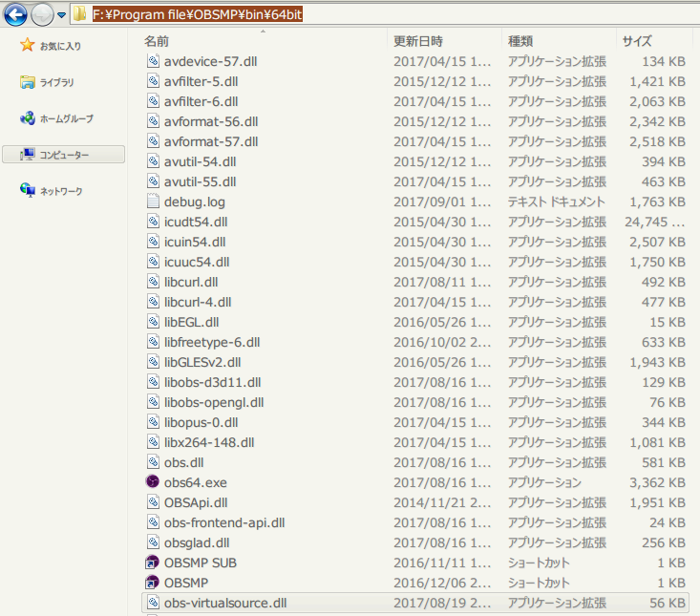Select avformat-56.dll file icon
This screenshot has width=700, height=616.
click(153, 121)
